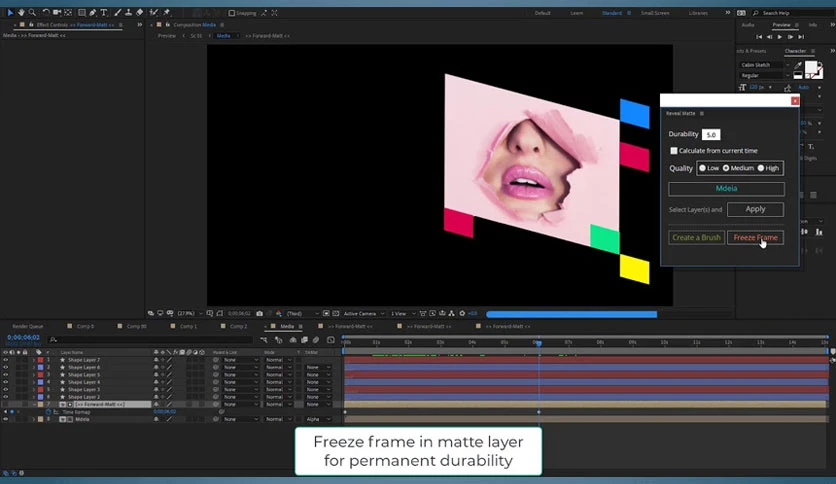The image size is (836, 484).
Task: Select the Clone Stamp tool
Action: pyautogui.click(x=128, y=12)
